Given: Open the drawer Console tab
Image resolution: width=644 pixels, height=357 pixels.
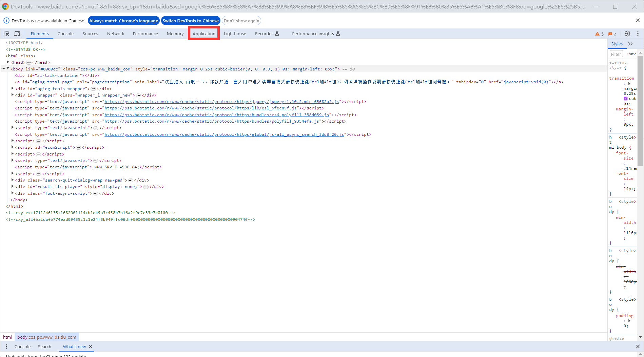Looking at the screenshot, I should pos(22,346).
